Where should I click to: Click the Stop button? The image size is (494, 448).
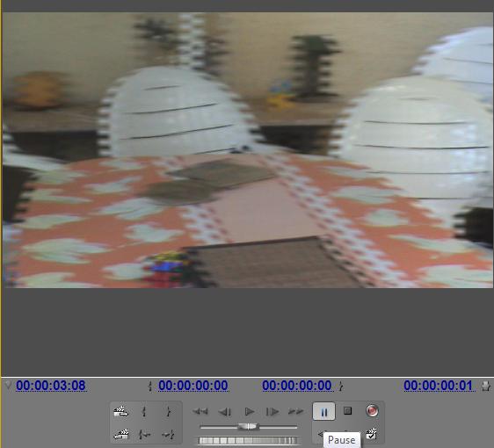pyautogui.click(x=347, y=411)
